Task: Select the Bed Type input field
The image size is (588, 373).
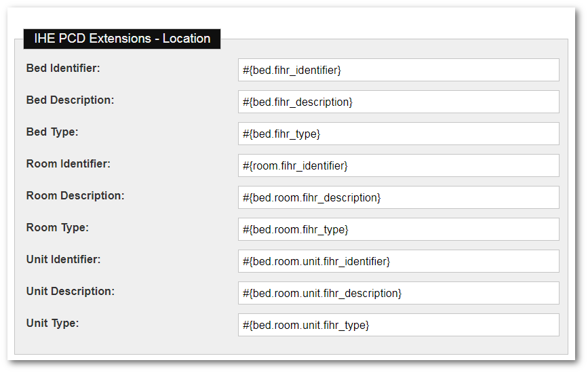Action: coord(398,134)
